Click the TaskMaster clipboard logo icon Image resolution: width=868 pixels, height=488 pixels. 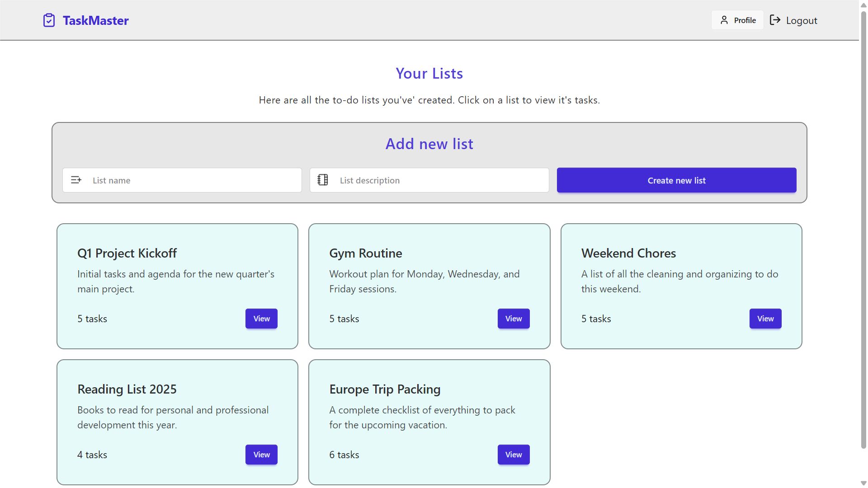[49, 20]
